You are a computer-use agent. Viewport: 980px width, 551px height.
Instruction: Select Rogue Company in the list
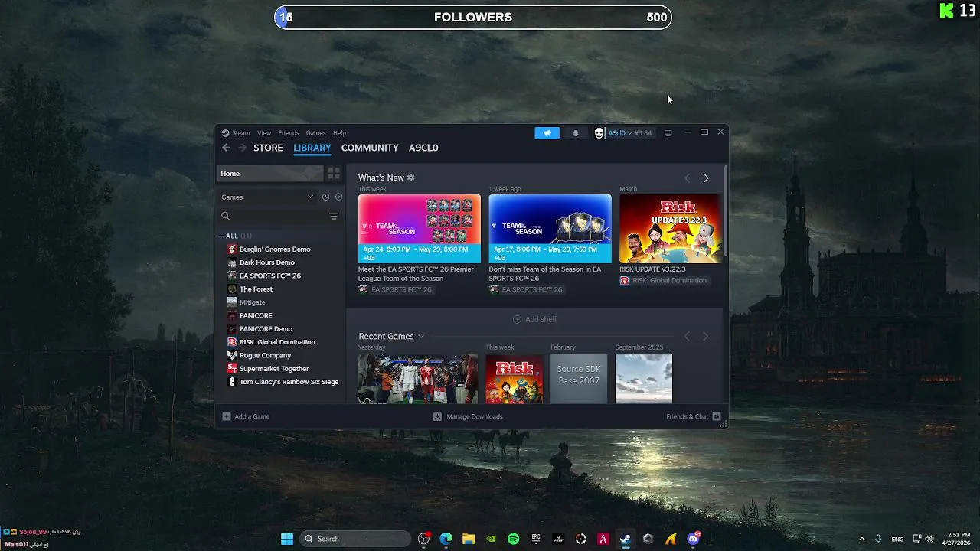(265, 355)
